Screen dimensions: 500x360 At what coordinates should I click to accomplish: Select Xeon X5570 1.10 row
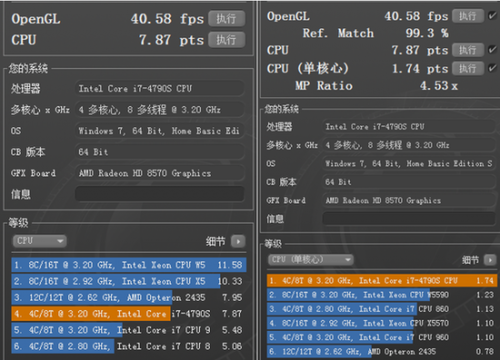coord(382,323)
